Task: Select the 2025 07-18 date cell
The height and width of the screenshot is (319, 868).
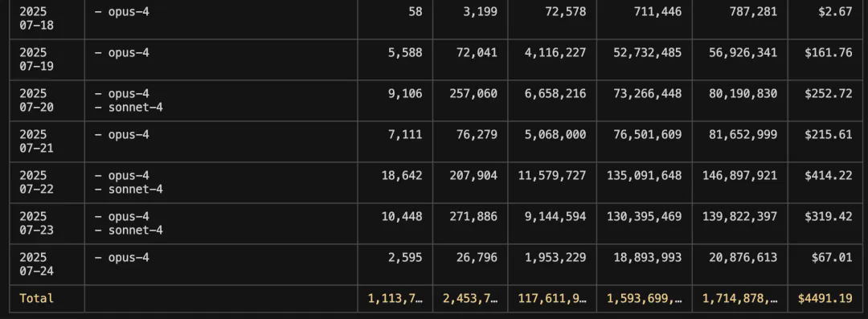Action: 36,18
